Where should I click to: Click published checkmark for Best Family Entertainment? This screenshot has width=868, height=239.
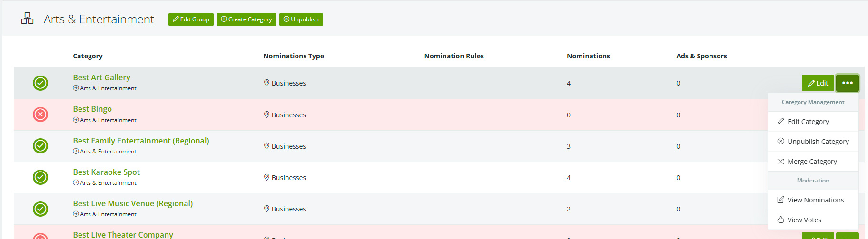40,146
